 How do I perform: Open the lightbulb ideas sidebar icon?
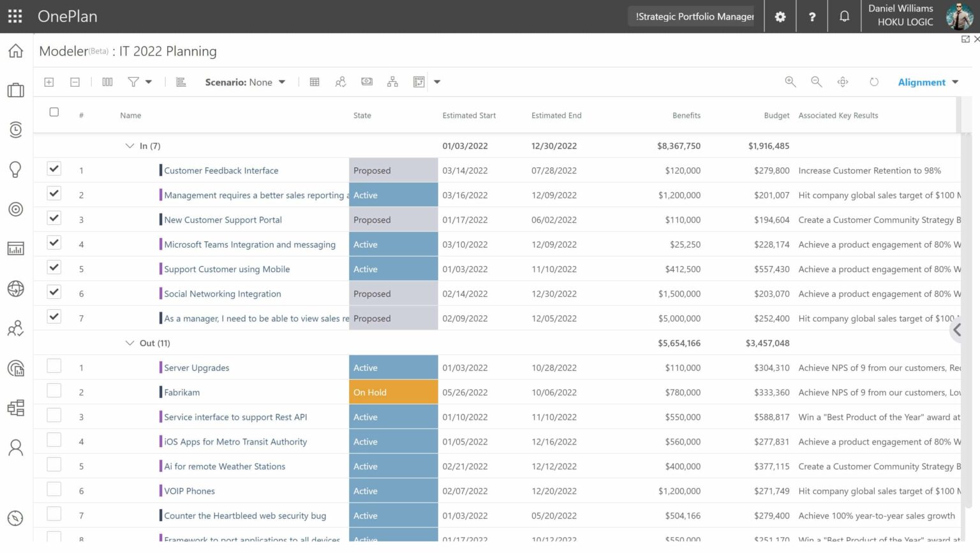(16, 169)
